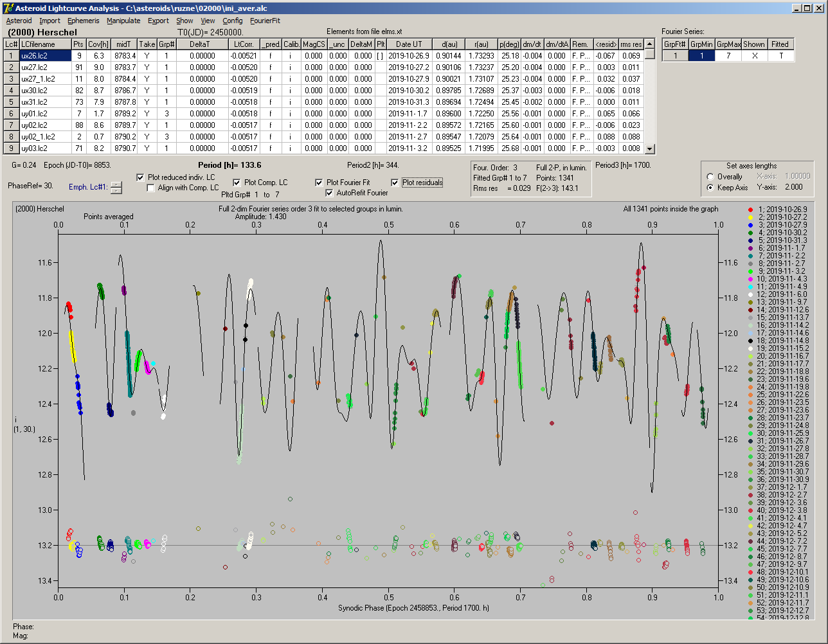
Task: Click the Date UT cell 2019-10-30.2
Action: click(409, 91)
